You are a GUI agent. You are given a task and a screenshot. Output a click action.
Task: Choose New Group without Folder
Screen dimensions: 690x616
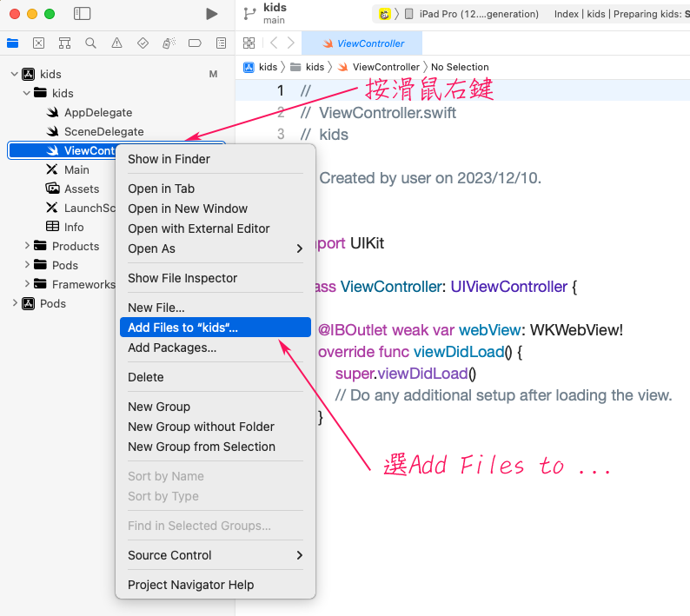[216, 427]
